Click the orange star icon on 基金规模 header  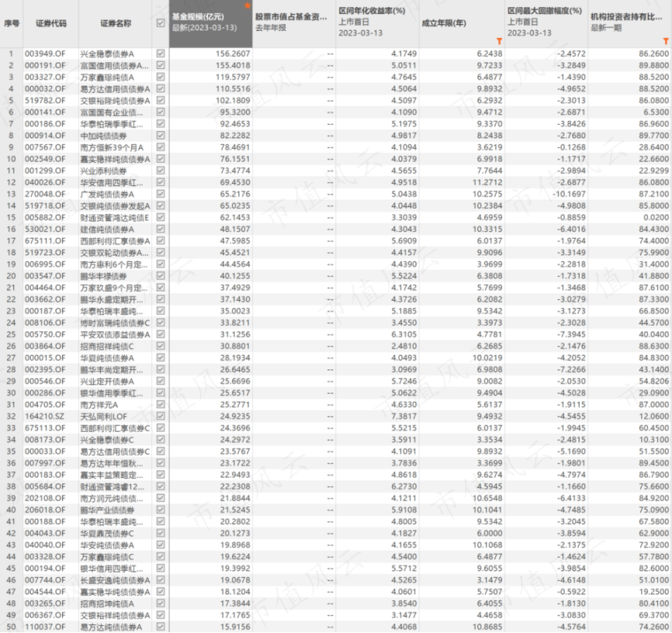[x=247, y=5]
